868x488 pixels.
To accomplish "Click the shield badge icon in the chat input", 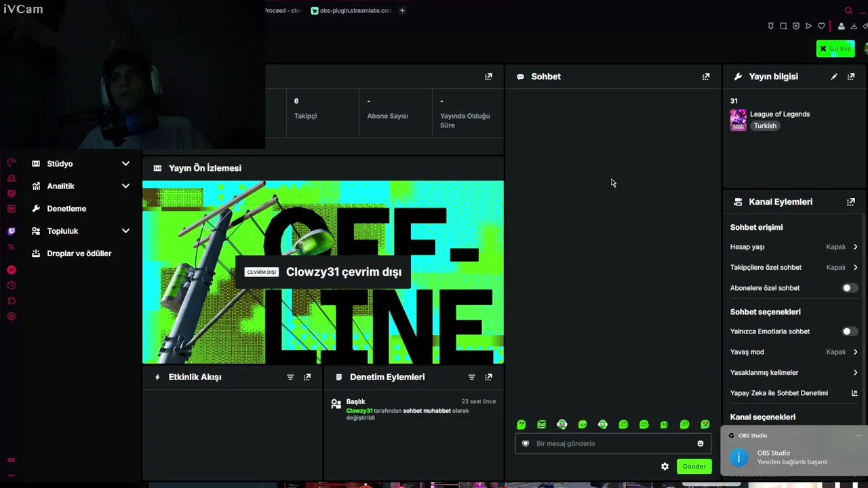I will pos(526,443).
